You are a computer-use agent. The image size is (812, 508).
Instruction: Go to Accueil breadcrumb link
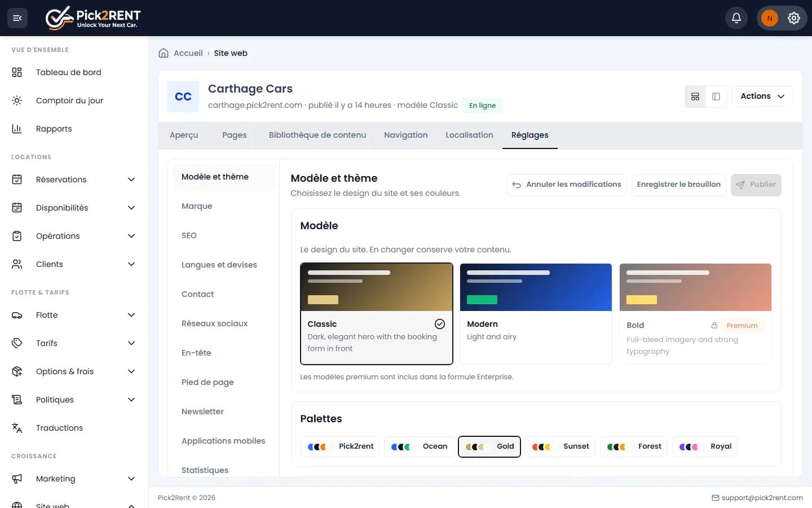click(x=188, y=53)
